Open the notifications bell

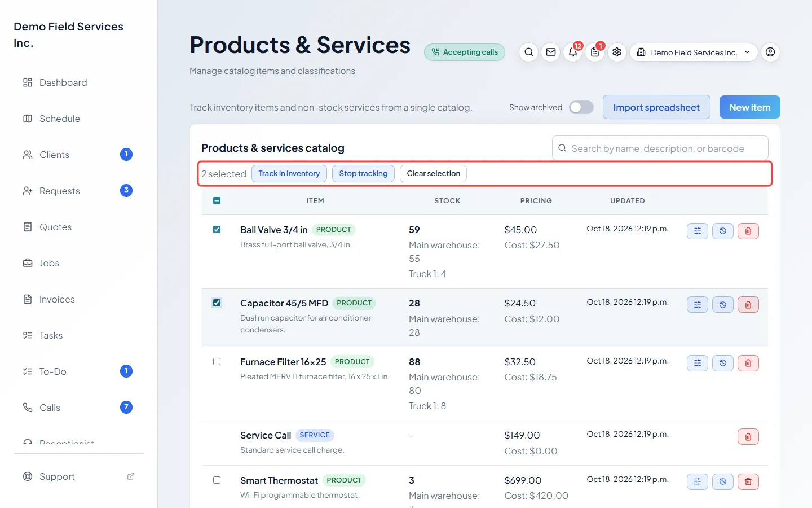tap(573, 52)
